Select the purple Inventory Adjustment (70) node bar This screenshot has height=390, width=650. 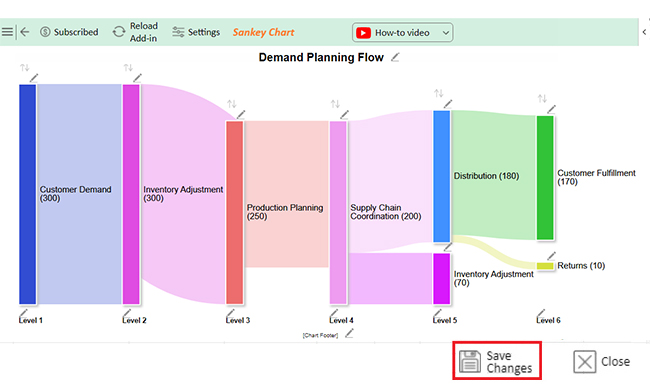[x=441, y=279]
